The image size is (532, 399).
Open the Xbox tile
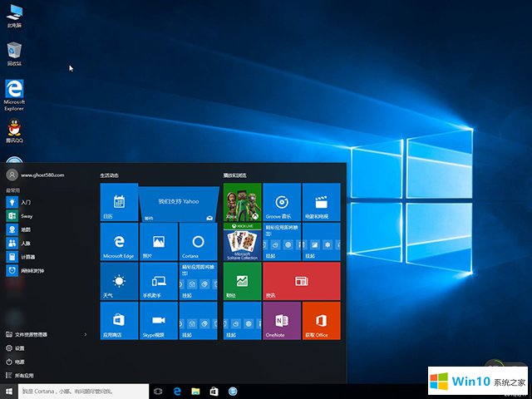click(242, 202)
